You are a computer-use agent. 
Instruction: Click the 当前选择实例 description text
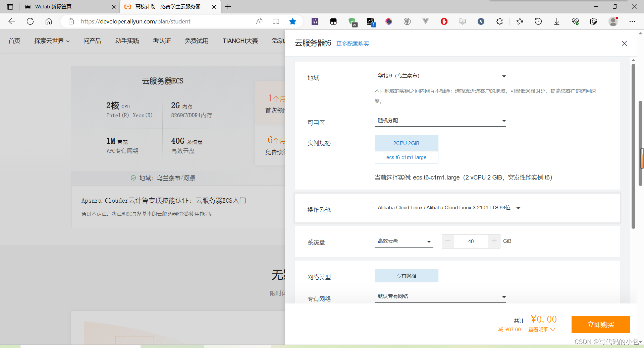point(463,178)
